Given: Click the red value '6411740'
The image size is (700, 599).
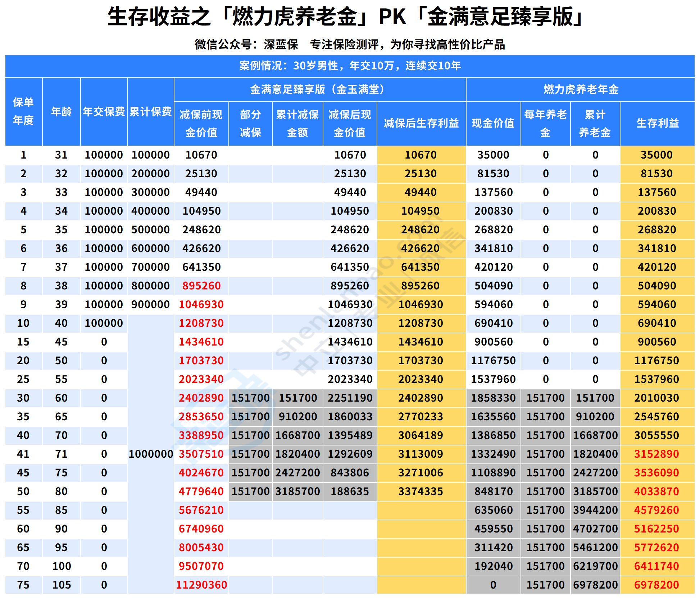Looking at the screenshot, I should pyautogui.click(x=656, y=566).
